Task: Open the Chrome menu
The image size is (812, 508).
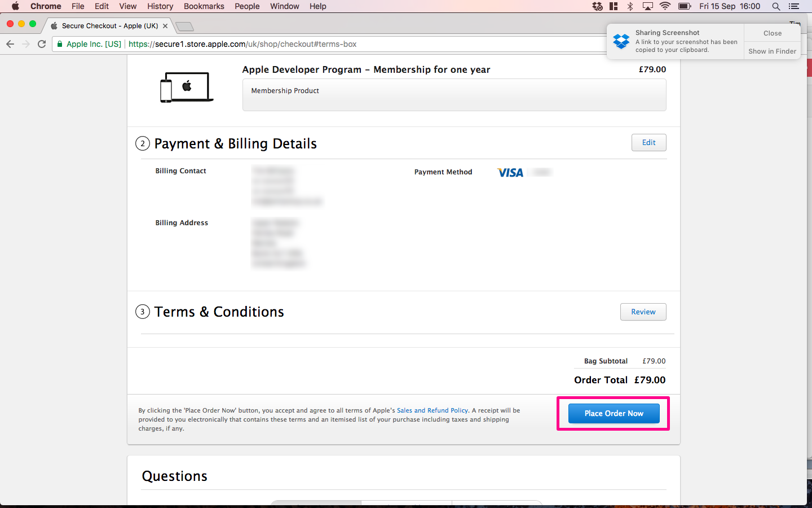Action: (x=46, y=6)
